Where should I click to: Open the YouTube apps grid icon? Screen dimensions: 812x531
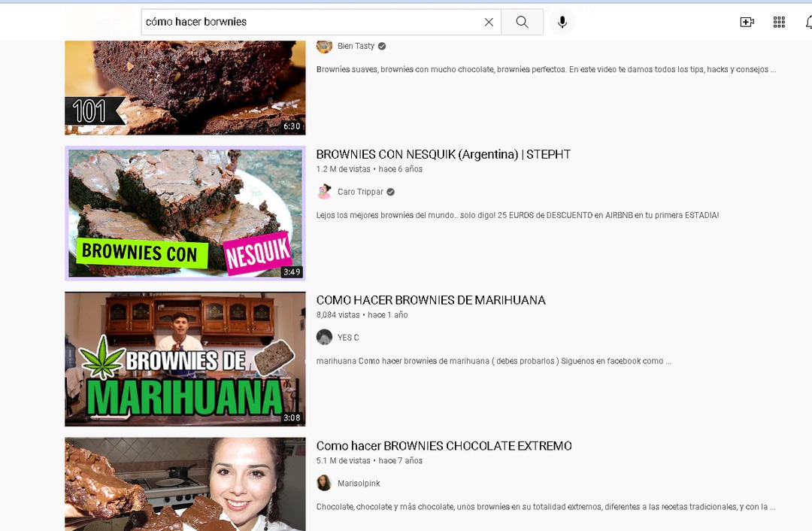779,22
